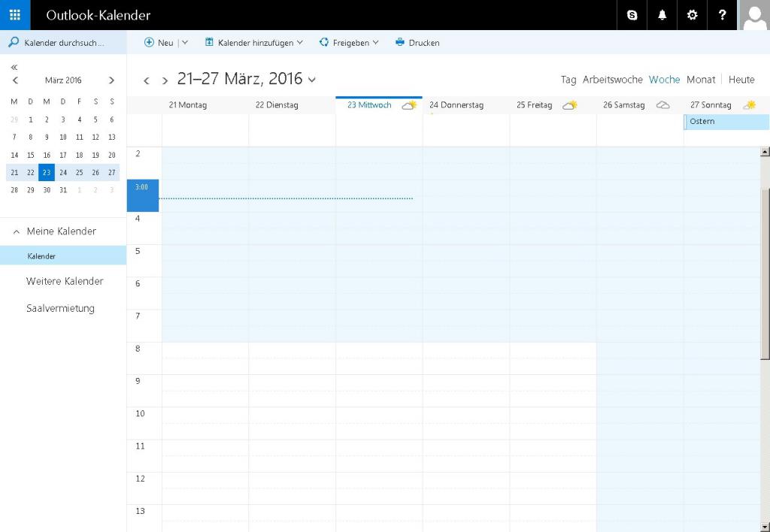This screenshot has width=770, height=532.
Task: Switch to Tag view
Action: 568,80
